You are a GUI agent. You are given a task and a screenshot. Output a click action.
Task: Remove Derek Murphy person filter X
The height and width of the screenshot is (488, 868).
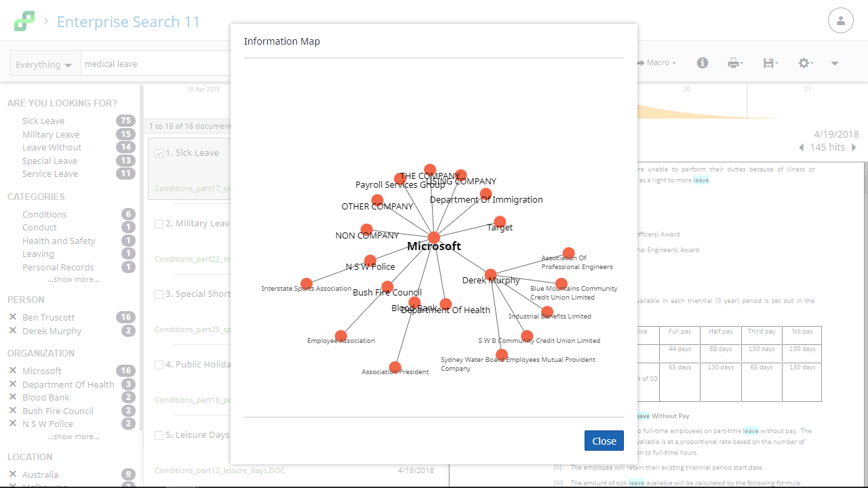point(12,331)
